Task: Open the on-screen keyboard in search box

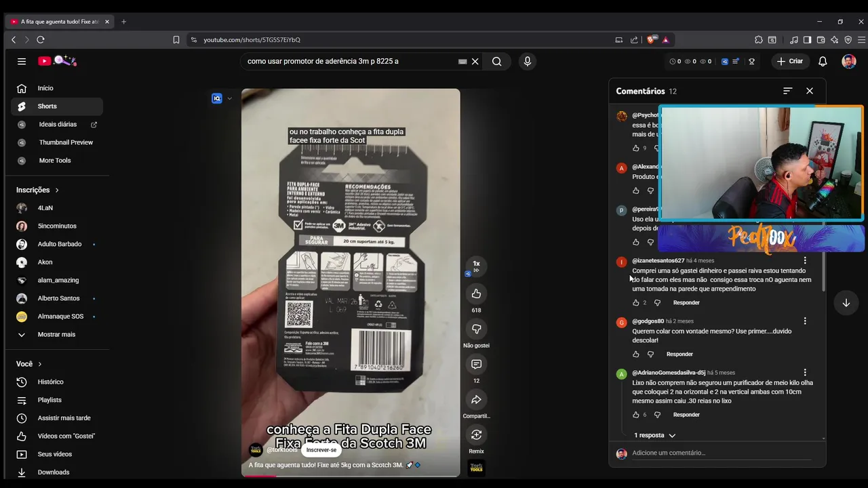Action: (x=462, y=61)
